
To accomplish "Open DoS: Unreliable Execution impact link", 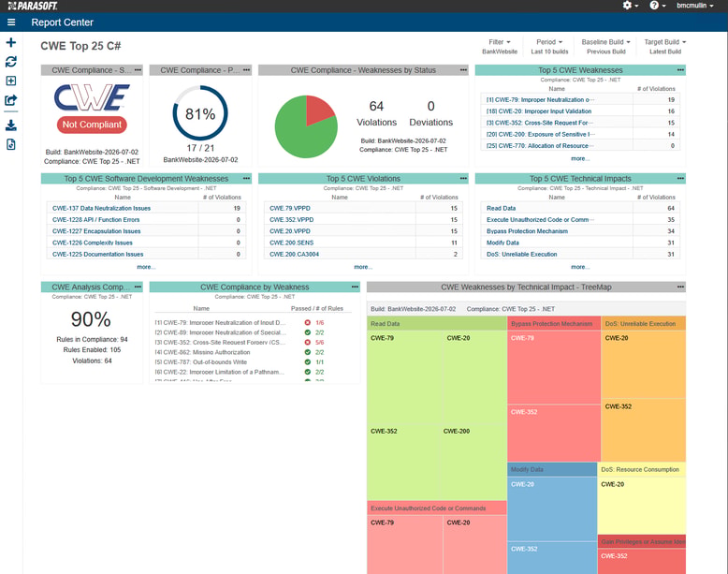I will tap(521, 255).
